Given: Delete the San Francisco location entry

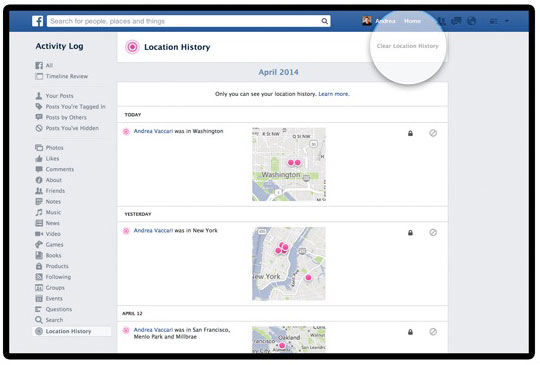Looking at the screenshot, I should [433, 332].
